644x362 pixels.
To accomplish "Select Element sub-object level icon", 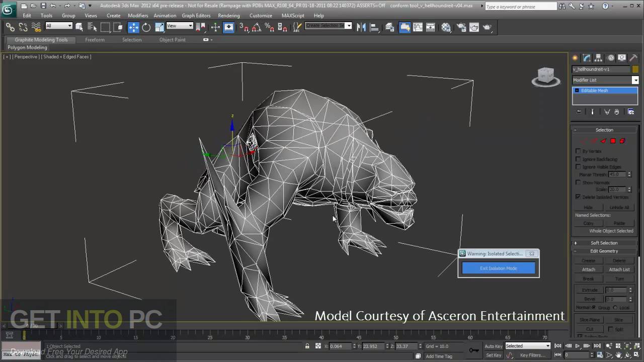I will point(622,141).
